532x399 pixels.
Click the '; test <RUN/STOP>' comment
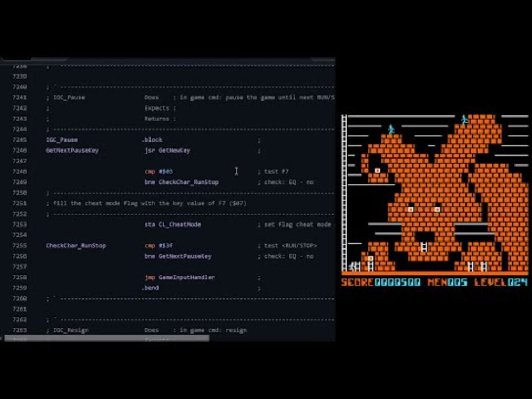[287, 246]
